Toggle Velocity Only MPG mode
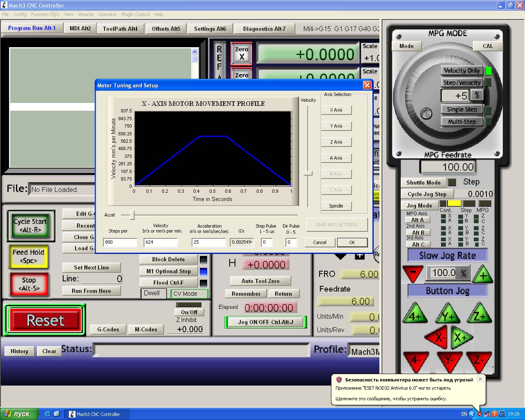525x420 pixels. click(461, 71)
